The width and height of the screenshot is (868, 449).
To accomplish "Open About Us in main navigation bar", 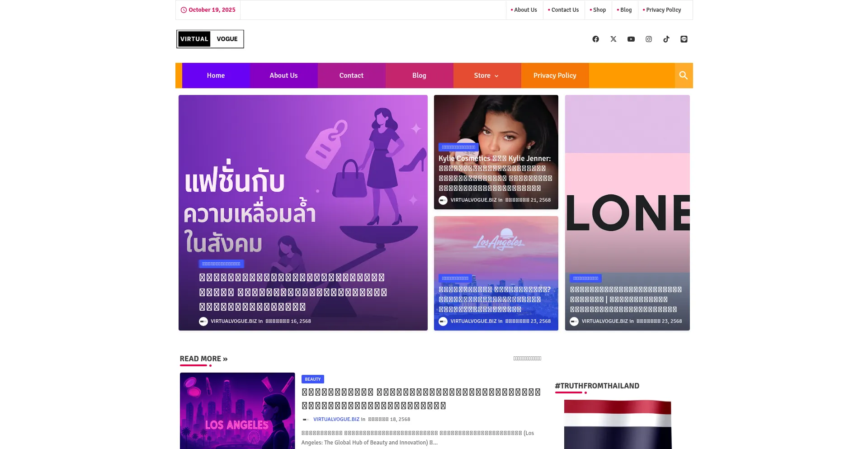I will pyautogui.click(x=283, y=76).
